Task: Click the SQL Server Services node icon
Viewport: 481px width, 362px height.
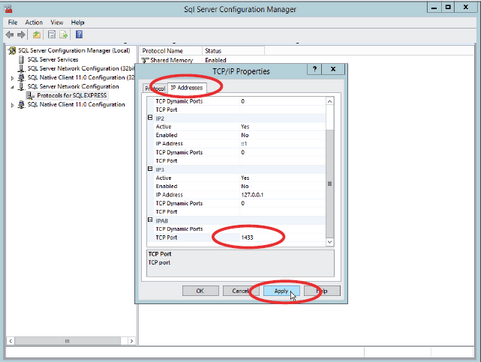Action: click(x=21, y=60)
